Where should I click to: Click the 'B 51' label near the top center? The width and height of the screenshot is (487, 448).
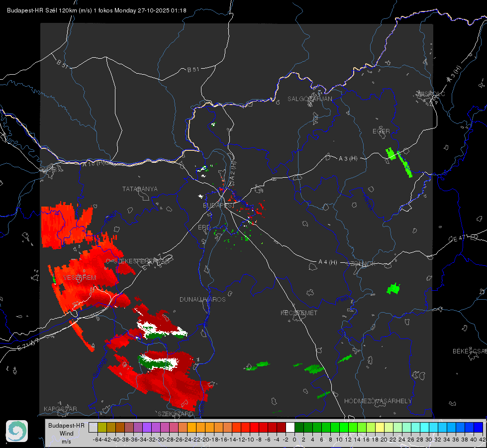(193, 70)
